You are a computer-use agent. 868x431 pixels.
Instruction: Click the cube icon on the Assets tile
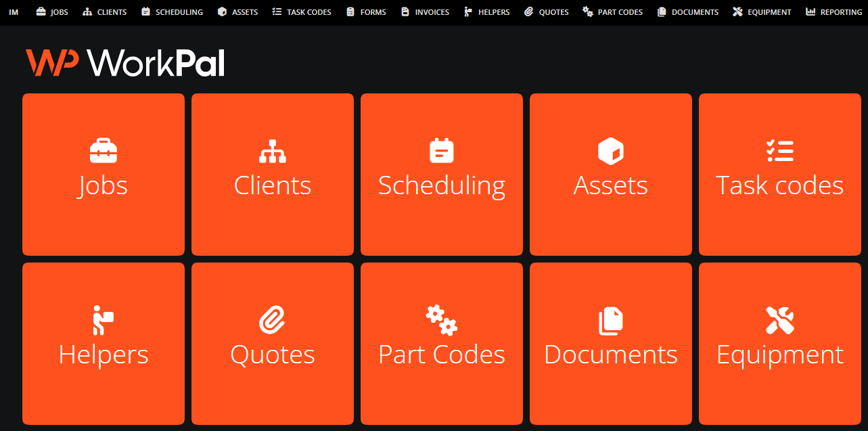click(x=611, y=151)
